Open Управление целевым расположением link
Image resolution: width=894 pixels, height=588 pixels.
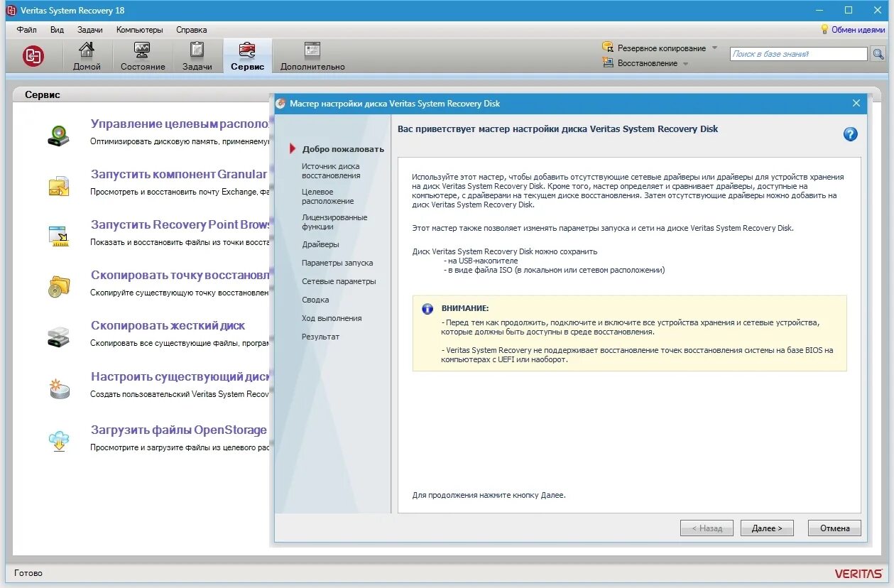coord(180,124)
